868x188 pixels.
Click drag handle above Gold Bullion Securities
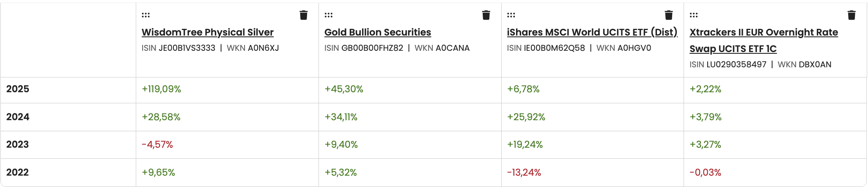coord(329,15)
